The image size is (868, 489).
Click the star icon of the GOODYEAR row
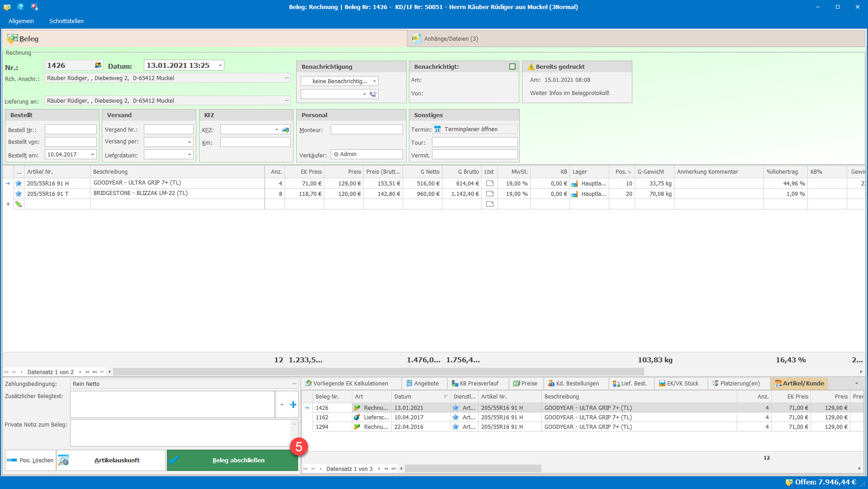(x=19, y=183)
